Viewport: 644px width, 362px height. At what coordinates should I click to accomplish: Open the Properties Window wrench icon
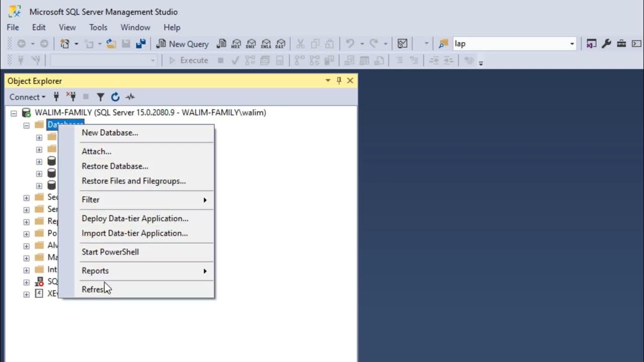pyautogui.click(x=606, y=44)
